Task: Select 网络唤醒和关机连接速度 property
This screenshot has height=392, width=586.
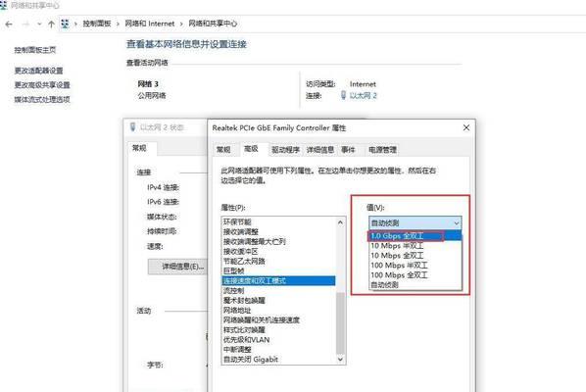Action: (278, 319)
